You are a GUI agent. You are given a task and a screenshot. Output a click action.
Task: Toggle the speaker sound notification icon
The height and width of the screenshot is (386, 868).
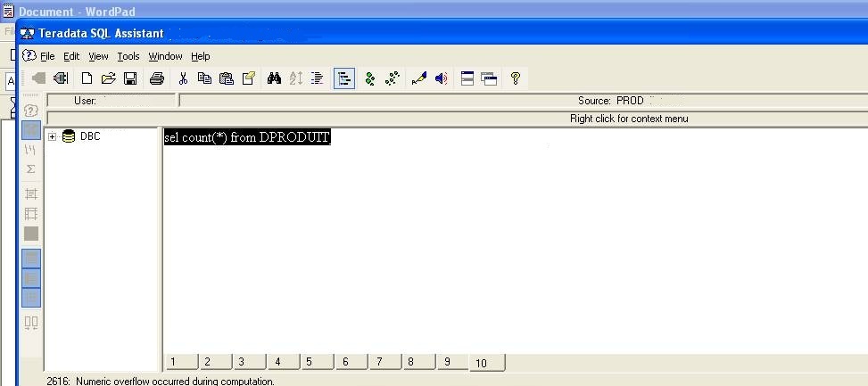pos(442,78)
